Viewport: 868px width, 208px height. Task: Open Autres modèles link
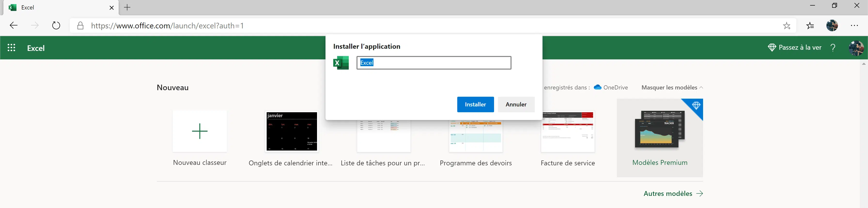pyautogui.click(x=673, y=193)
